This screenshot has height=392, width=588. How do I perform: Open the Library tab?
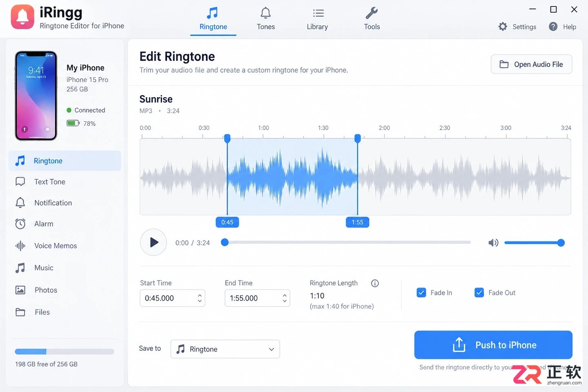[317, 19]
